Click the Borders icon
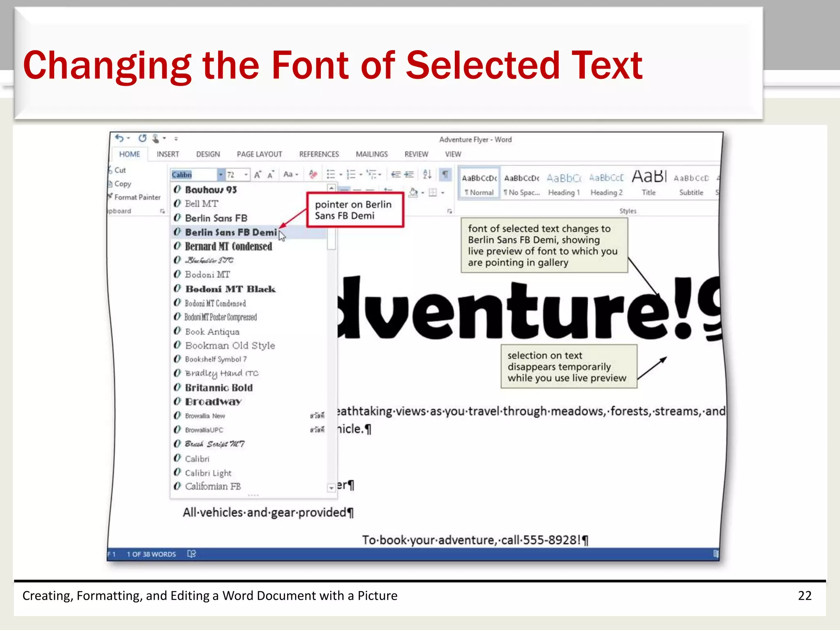 433,192
